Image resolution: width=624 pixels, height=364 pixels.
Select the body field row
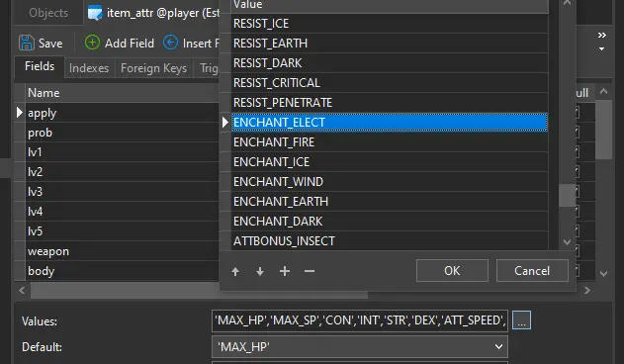pyautogui.click(x=123, y=271)
